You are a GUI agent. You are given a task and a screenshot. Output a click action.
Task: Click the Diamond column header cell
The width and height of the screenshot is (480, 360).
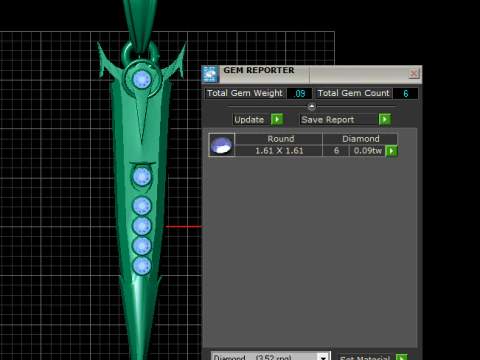tap(360, 139)
